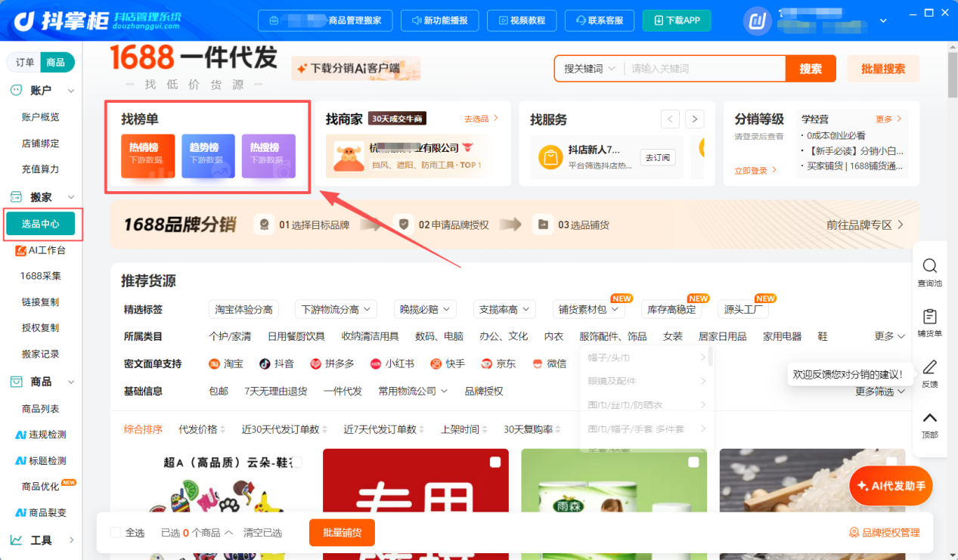
Task: Toggle the 包邮 filter
Action: 219,391
